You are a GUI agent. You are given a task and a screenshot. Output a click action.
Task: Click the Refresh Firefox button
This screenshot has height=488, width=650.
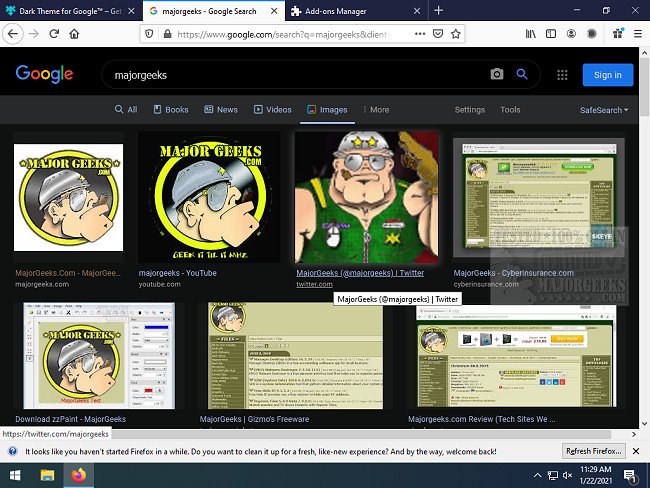594,451
